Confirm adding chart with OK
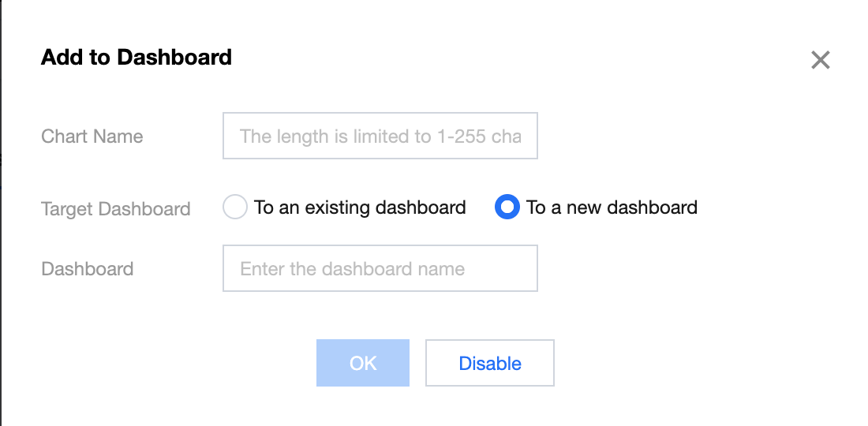 click(x=362, y=363)
